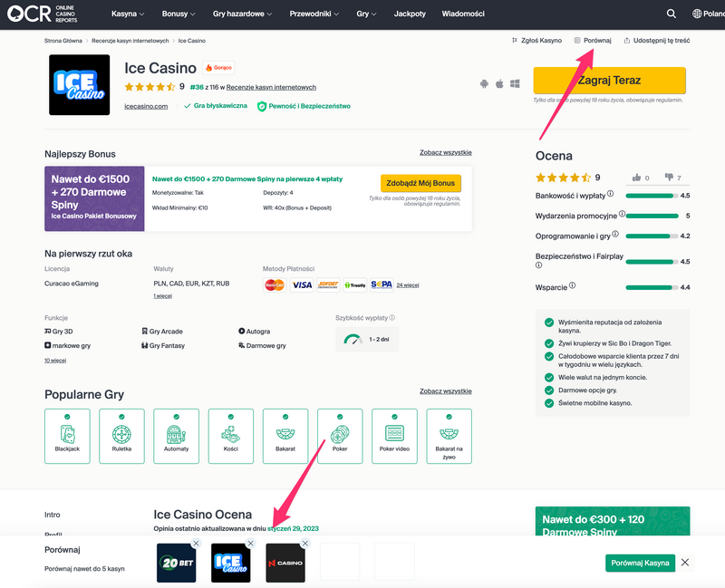Remove Ice Casino from comparison bar

coord(251,544)
